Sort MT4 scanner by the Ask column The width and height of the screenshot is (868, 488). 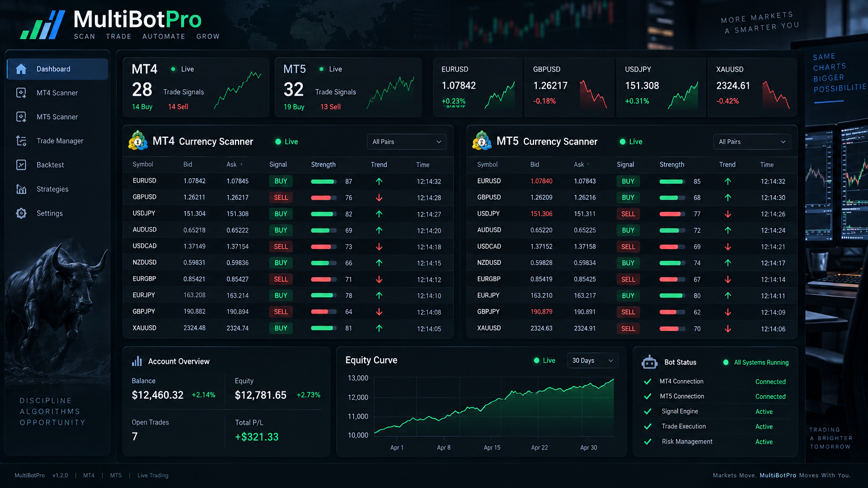[235, 164]
